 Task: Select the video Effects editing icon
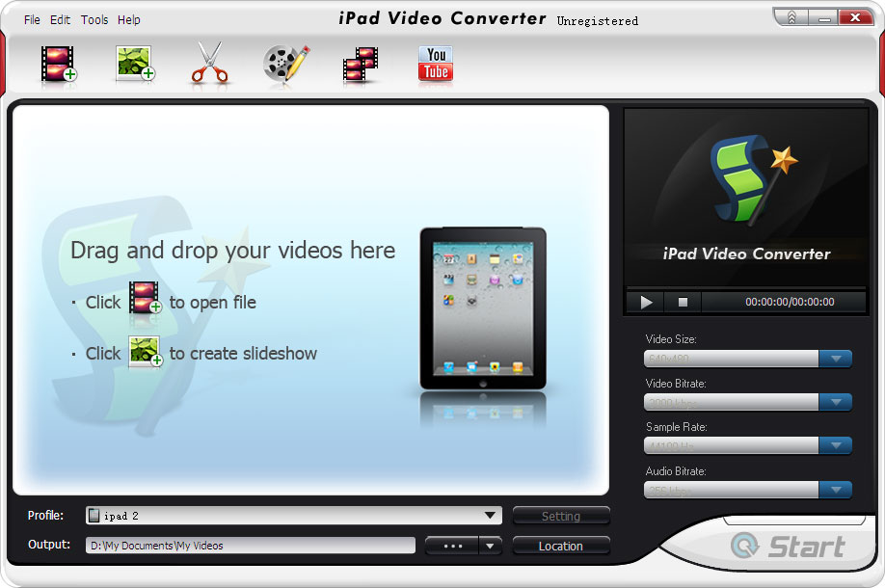pos(284,63)
